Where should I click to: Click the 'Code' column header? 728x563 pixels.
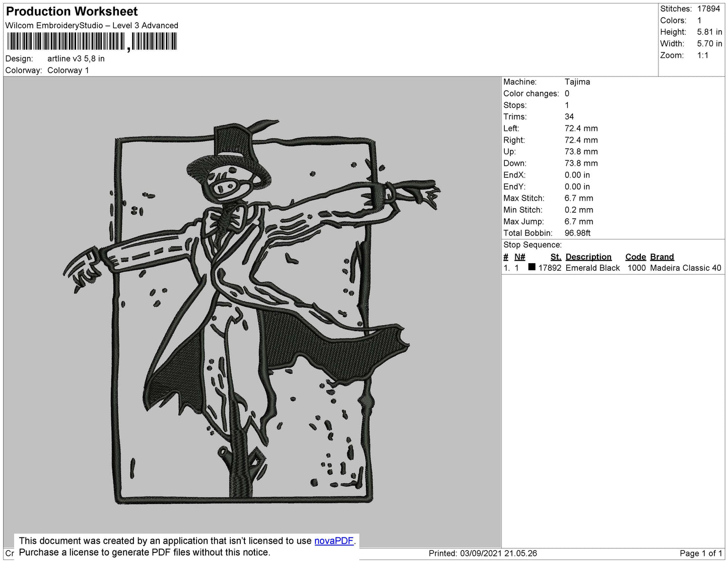coord(635,257)
